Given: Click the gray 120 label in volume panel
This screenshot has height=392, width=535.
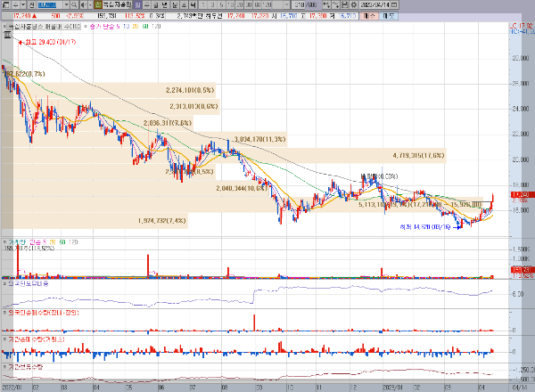Looking at the screenshot, I should 73,242.
